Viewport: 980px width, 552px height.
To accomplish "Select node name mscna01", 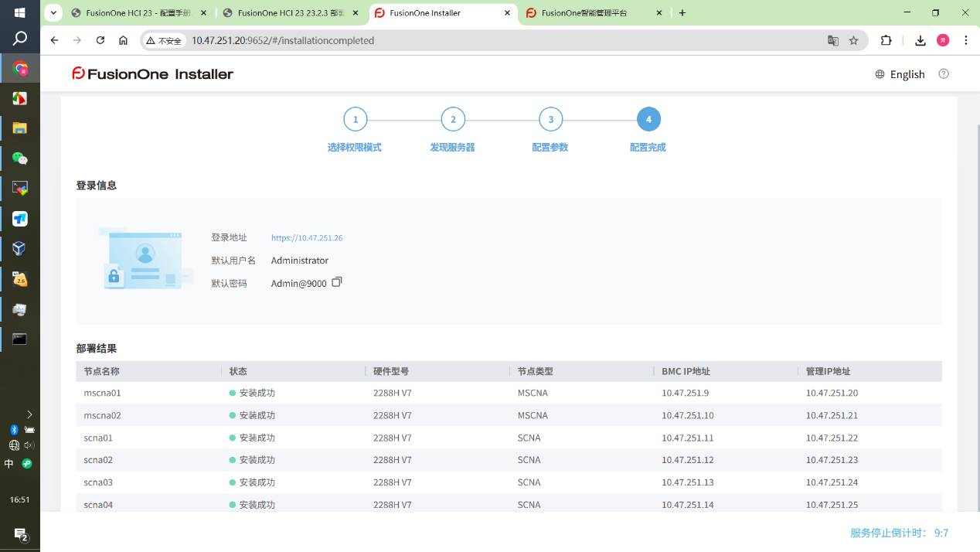I will pos(102,393).
